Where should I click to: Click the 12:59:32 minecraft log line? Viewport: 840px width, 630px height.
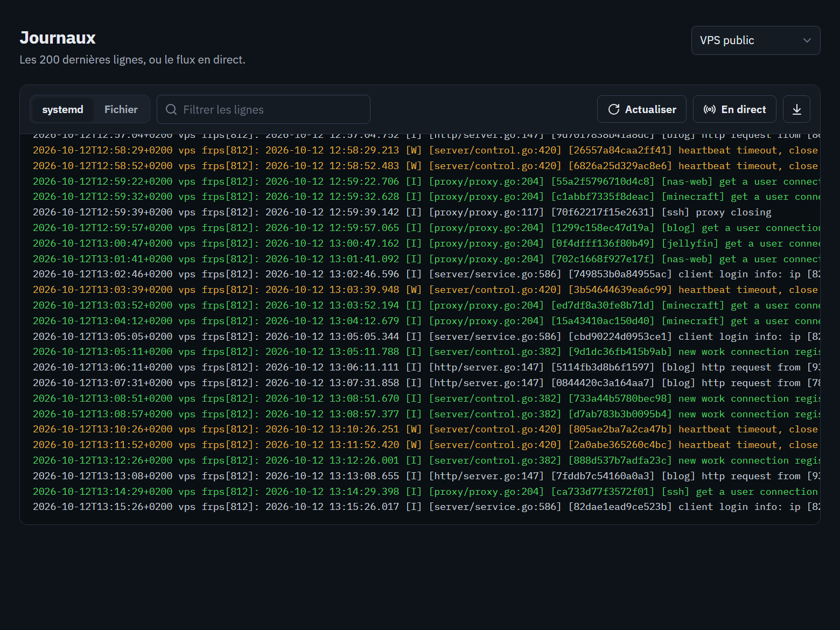[425, 197]
